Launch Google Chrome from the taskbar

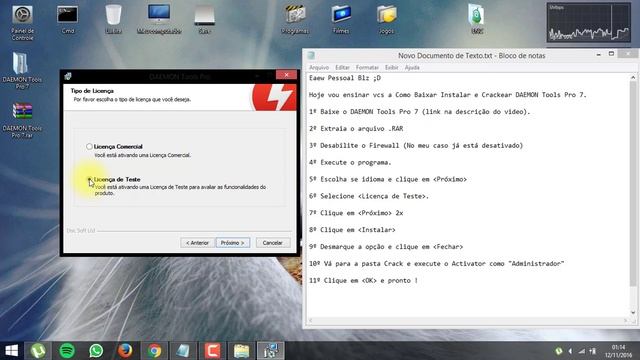pyautogui.click(x=154, y=351)
